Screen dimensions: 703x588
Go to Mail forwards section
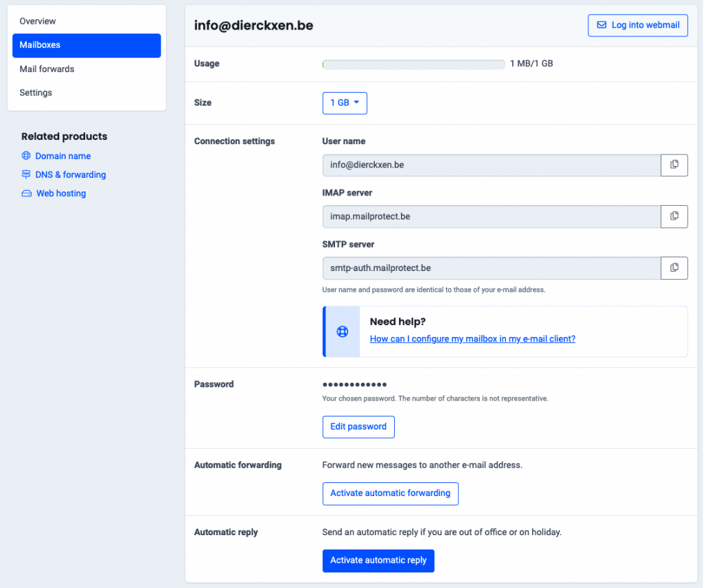click(47, 69)
